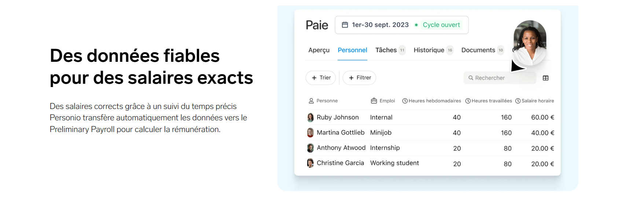Switch to the Aperçu tab
The image size is (644, 211).
[x=319, y=50]
